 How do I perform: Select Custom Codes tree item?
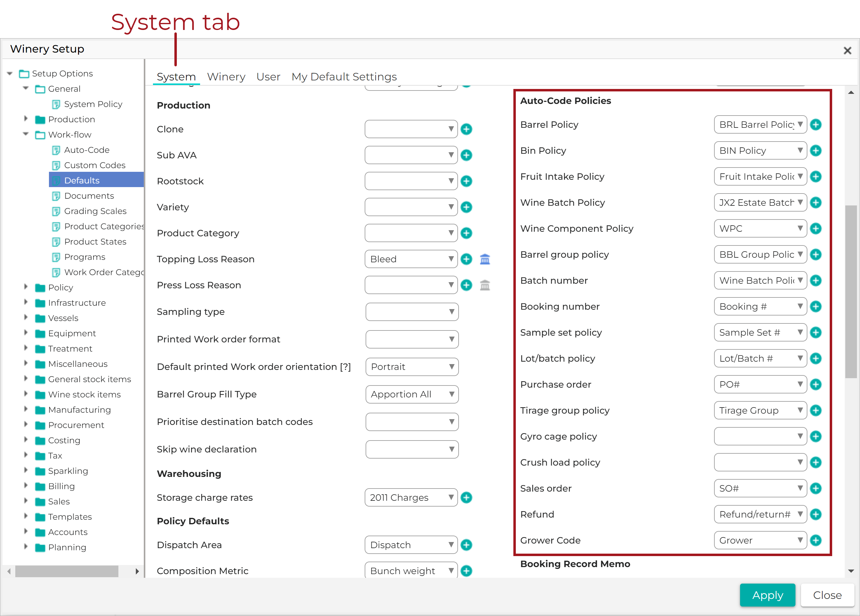pyautogui.click(x=95, y=165)
